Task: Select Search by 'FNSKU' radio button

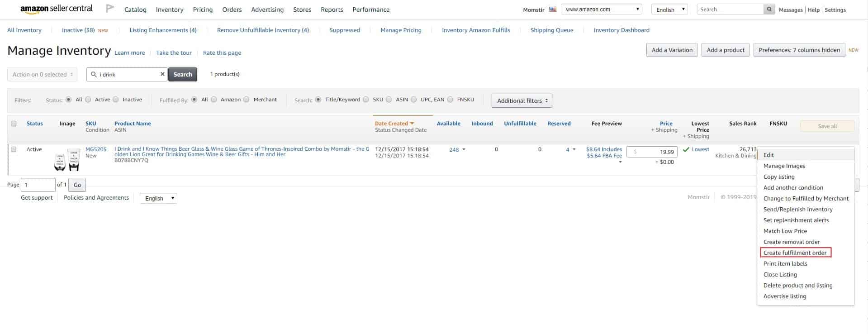Action: [x=451, y=100]
